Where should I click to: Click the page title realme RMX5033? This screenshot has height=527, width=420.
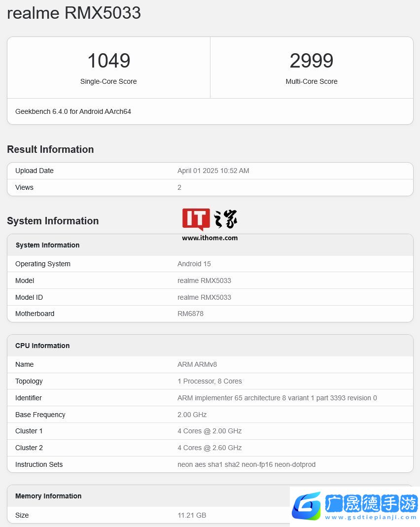74,13
